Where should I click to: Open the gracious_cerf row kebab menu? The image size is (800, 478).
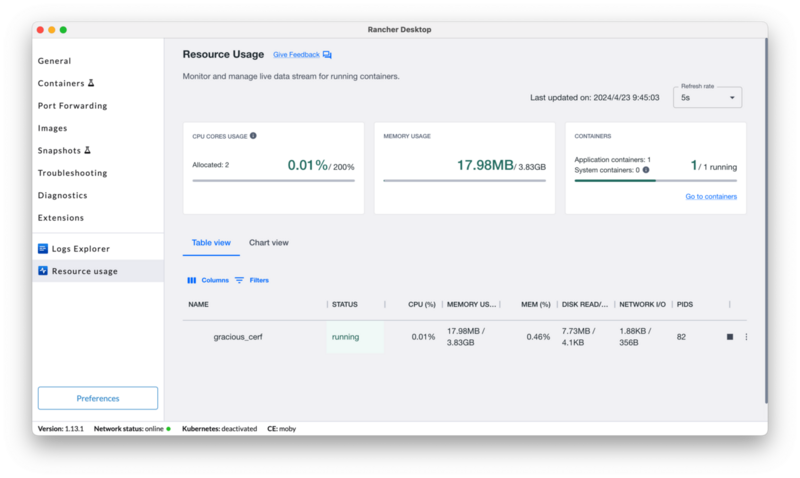[x=746, y=337]
